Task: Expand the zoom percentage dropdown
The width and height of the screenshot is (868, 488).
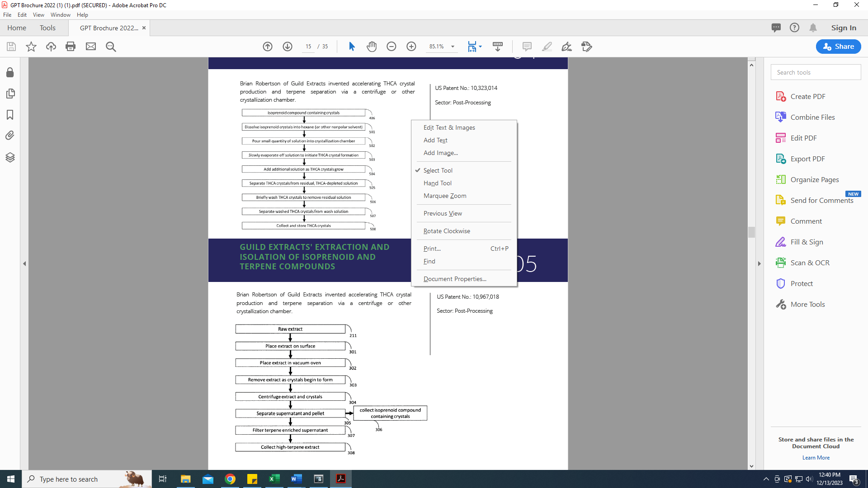Action: pyautogui.click(x=453, y=47)
